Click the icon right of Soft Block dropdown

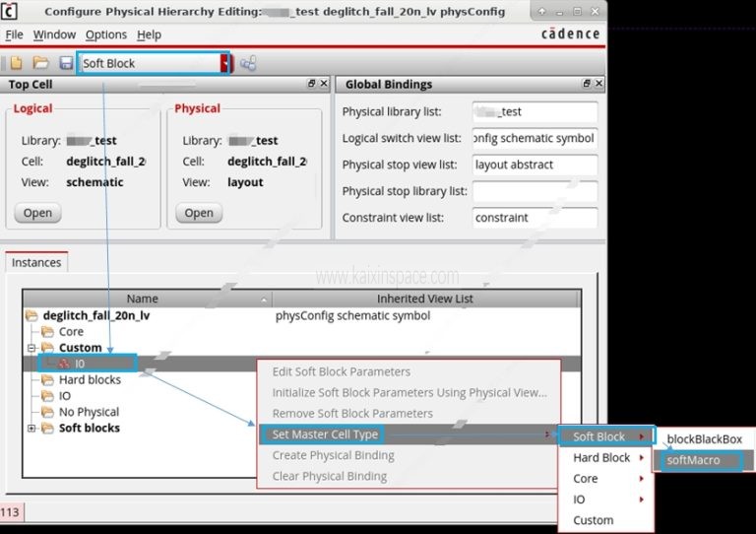tap(248, 63)
